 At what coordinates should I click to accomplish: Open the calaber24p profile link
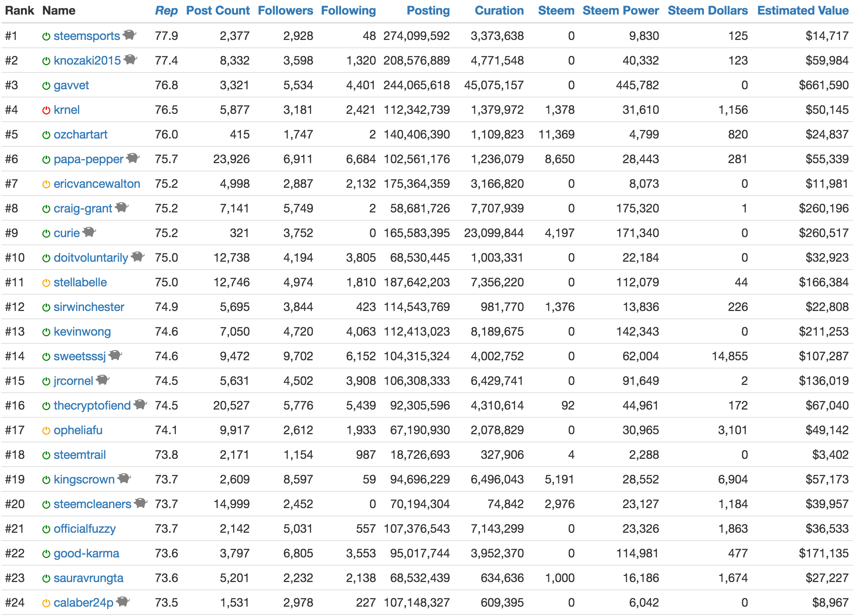(83, 603)
